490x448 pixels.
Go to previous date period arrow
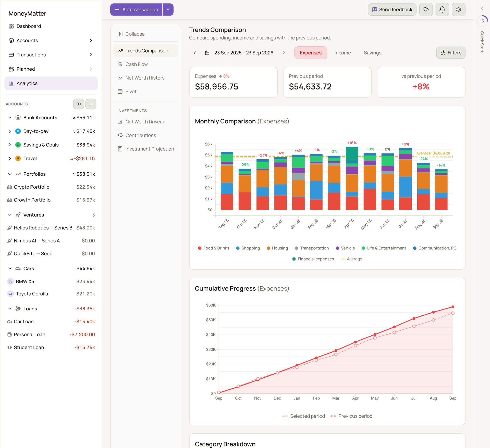pos(195,53)
